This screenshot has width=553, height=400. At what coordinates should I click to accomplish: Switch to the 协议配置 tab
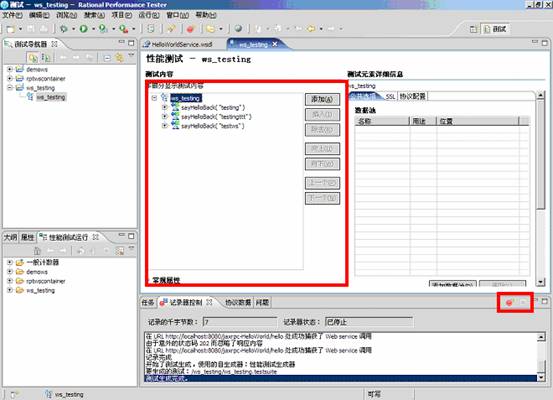pos(413,96)
